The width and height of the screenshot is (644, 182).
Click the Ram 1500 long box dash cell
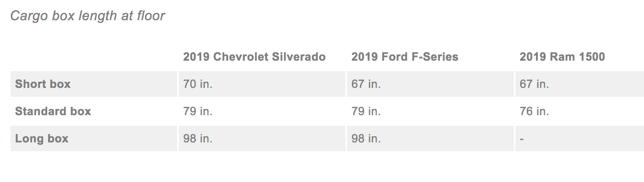[x=580, y=138]
